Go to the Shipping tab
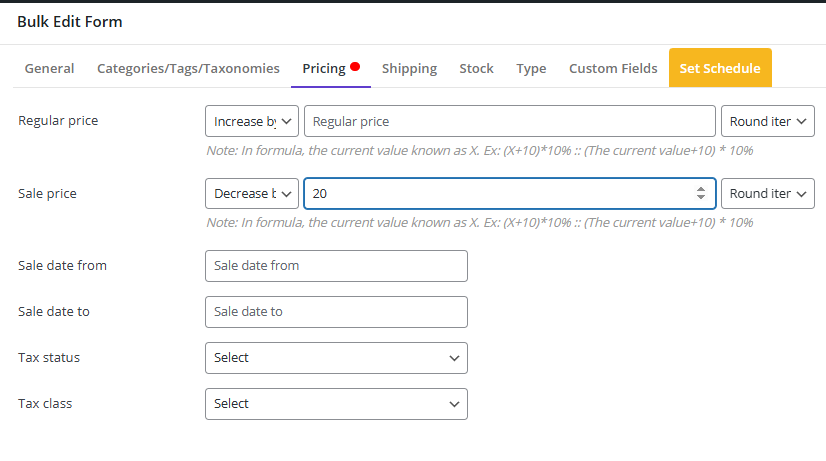This screenshot has height=461, width=826. [x=409, y=68]
